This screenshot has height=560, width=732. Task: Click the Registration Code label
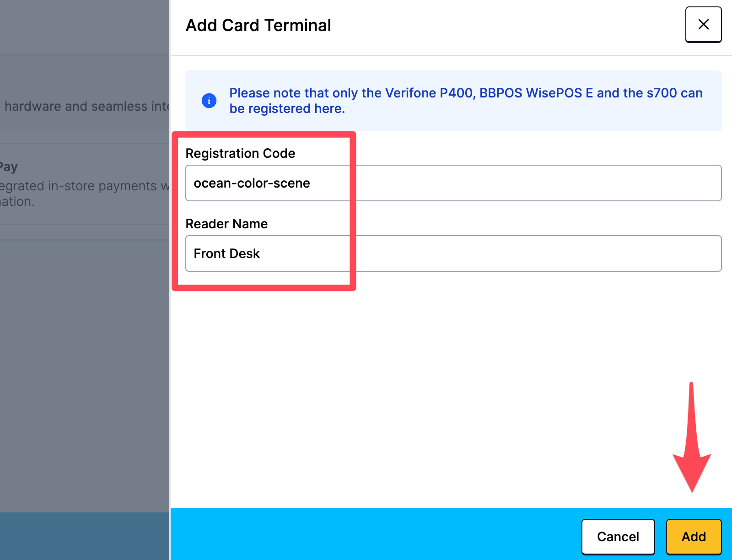pos(240,153)
